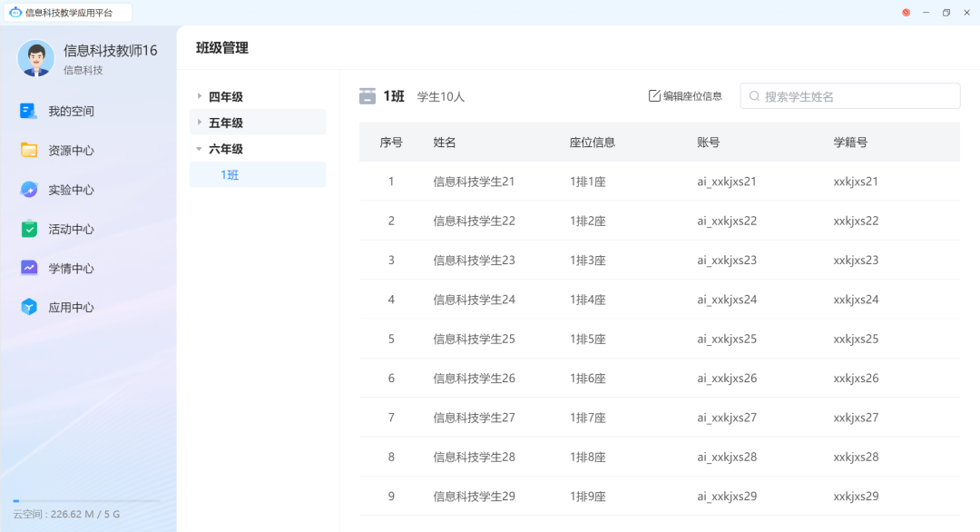Viewport: 980px width, 532px height.
Task: Click the pencil icon beside 编辑座位信息
Action: pyautogui.click(x=655, y=94)
